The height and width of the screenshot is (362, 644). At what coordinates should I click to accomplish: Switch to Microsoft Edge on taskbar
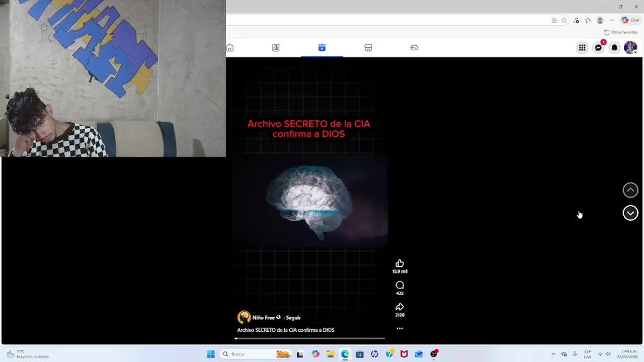tap(345, 354)
